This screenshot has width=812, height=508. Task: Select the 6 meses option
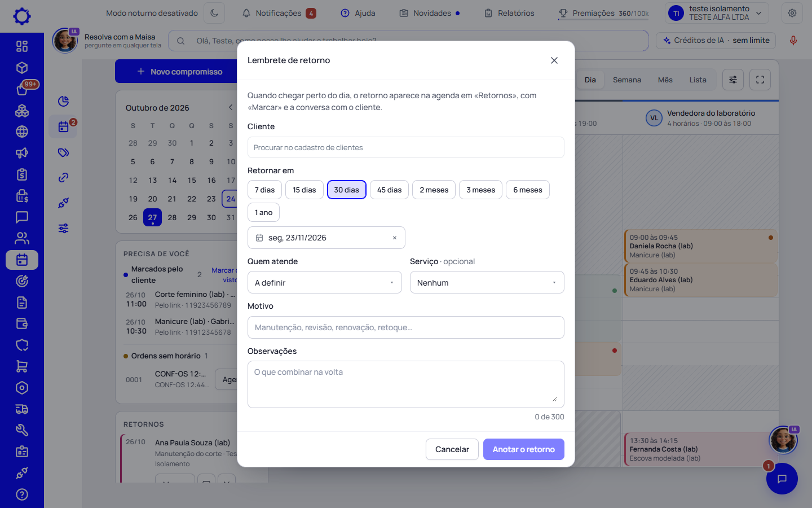click(528, 190)
